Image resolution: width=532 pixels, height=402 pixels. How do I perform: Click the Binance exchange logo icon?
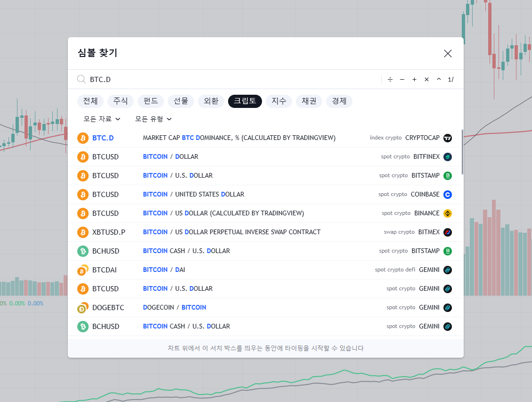[x=448, y=213]
